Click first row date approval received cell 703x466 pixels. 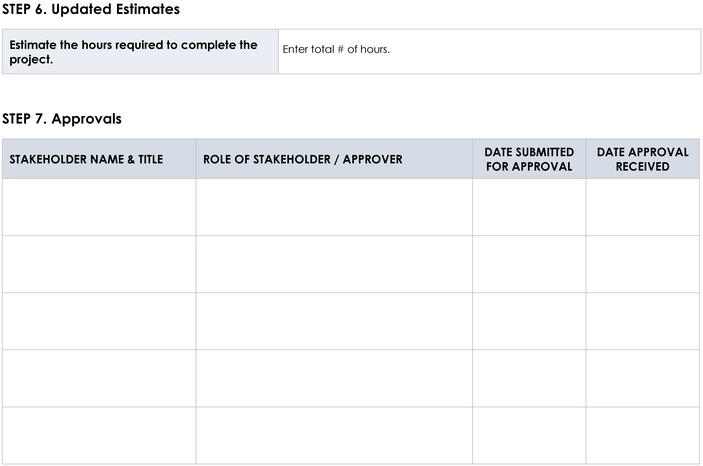[x=642, y=207]
